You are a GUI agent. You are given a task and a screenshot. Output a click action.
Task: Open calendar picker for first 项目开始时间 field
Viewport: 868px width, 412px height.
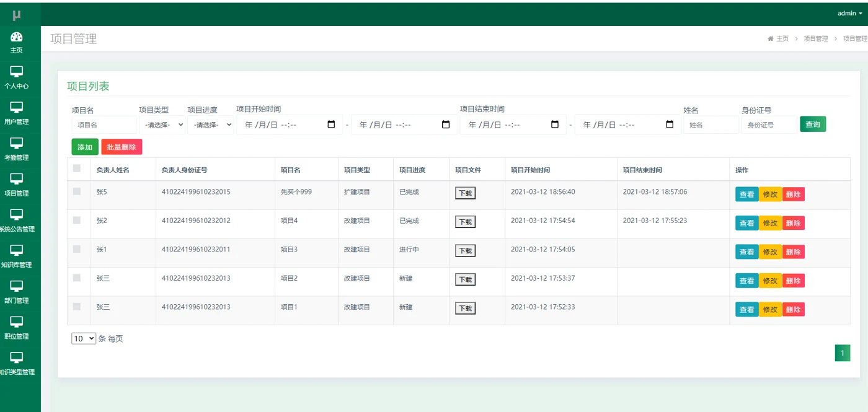click(331, 125)
